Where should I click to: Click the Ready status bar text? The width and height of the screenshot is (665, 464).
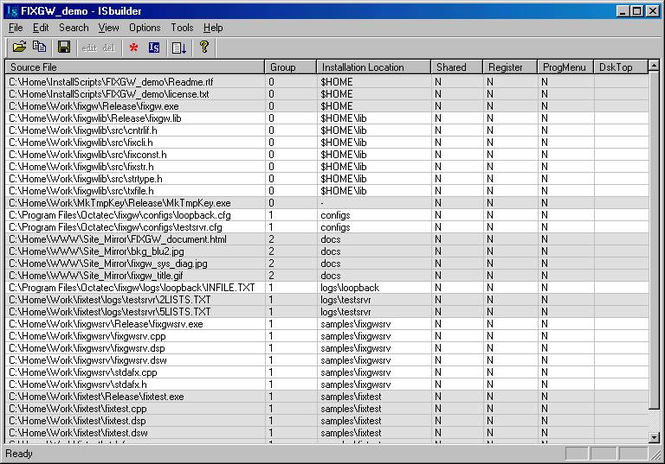pyautogui.click(x=19, y=453)
